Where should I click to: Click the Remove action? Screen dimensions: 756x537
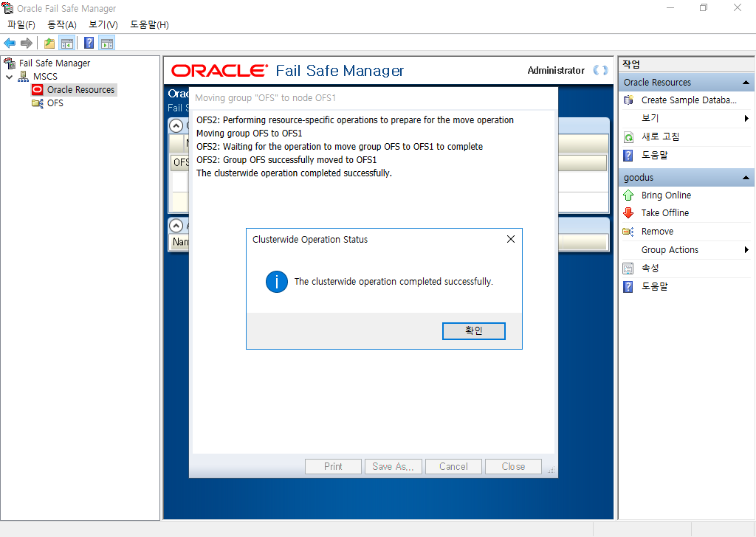657,232
